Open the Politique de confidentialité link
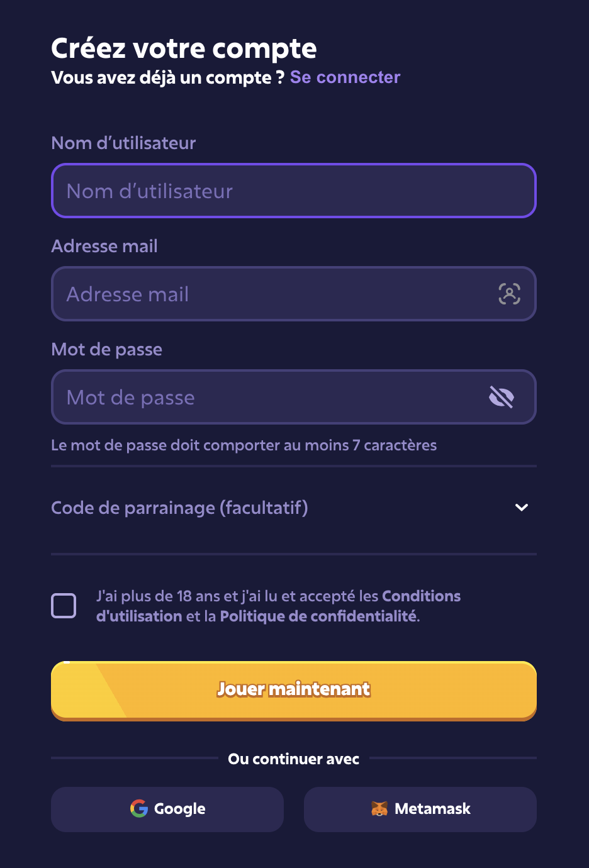Screen dimensions: 589x868 (318, 616)
